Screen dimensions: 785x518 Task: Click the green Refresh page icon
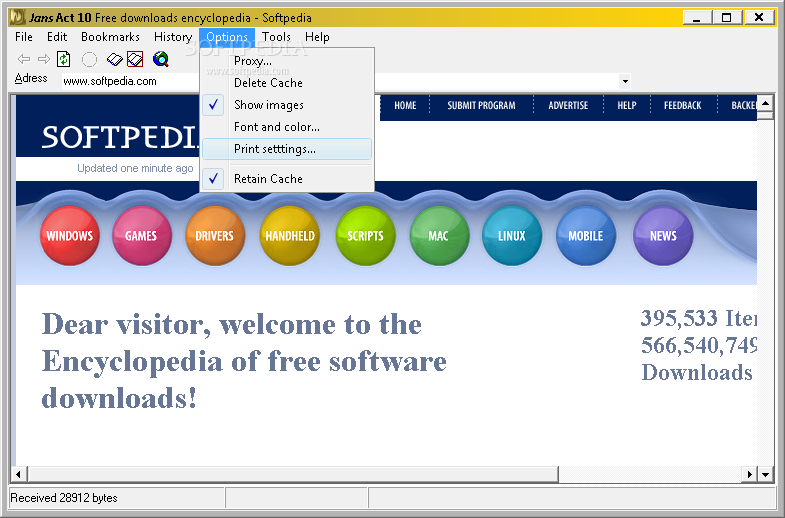point(64,59)
